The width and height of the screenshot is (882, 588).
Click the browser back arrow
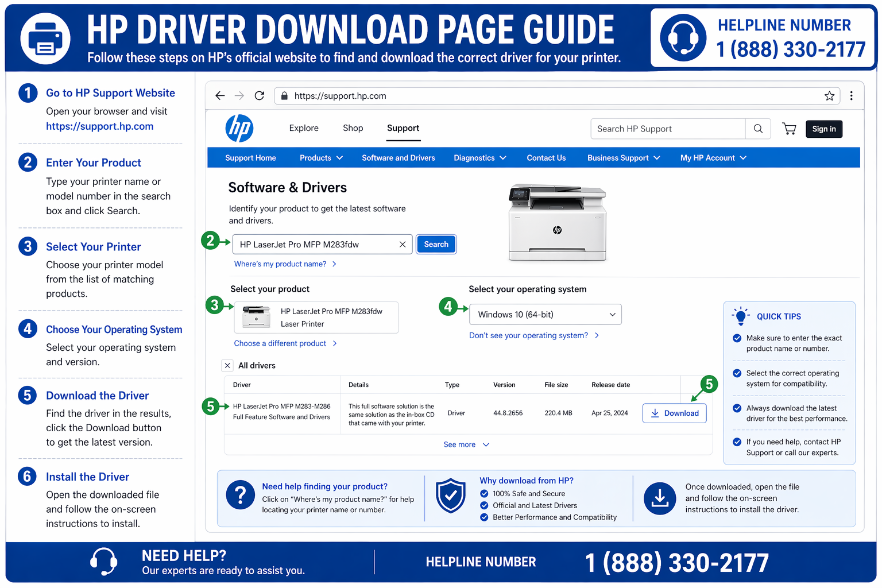220,96
